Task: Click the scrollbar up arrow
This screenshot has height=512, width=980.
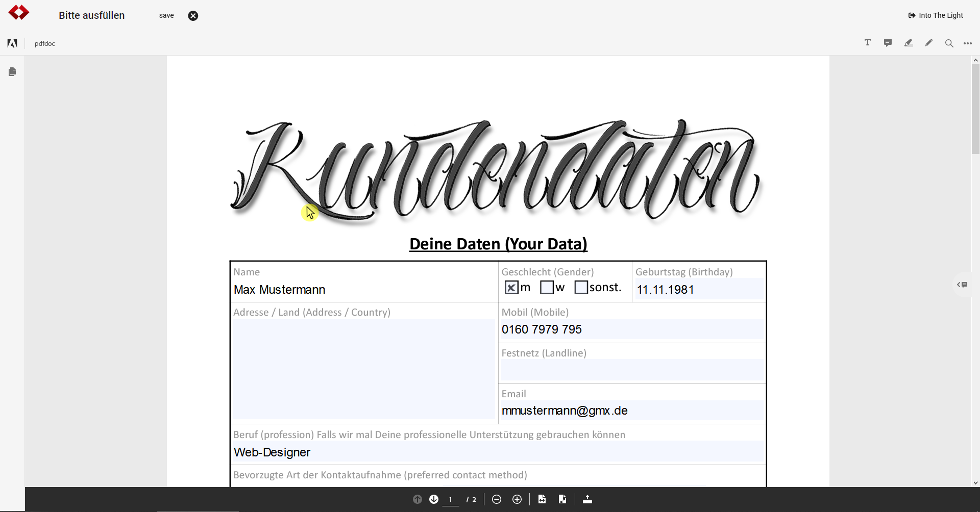Action: (x=975, y=60)
